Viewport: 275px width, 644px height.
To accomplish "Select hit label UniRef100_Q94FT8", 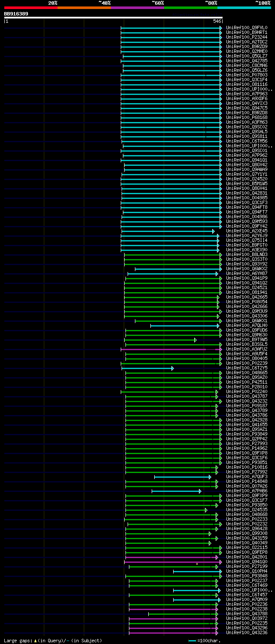I will tap(247, 207).
